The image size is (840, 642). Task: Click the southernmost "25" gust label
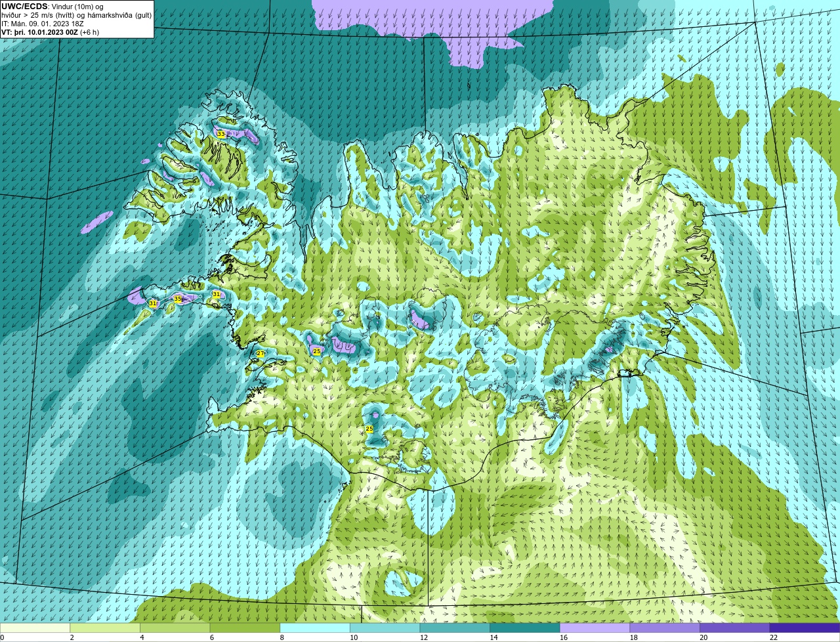(x=369, y=429)
